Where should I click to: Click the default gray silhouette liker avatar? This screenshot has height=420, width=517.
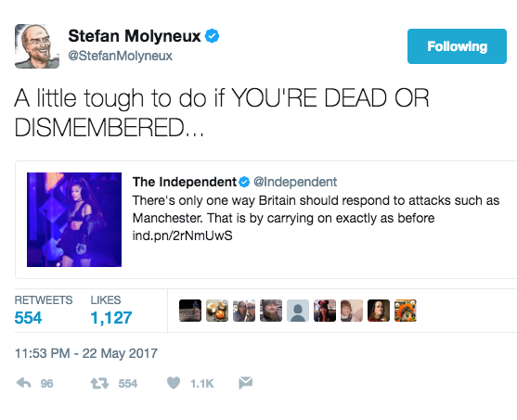[298, 311]
